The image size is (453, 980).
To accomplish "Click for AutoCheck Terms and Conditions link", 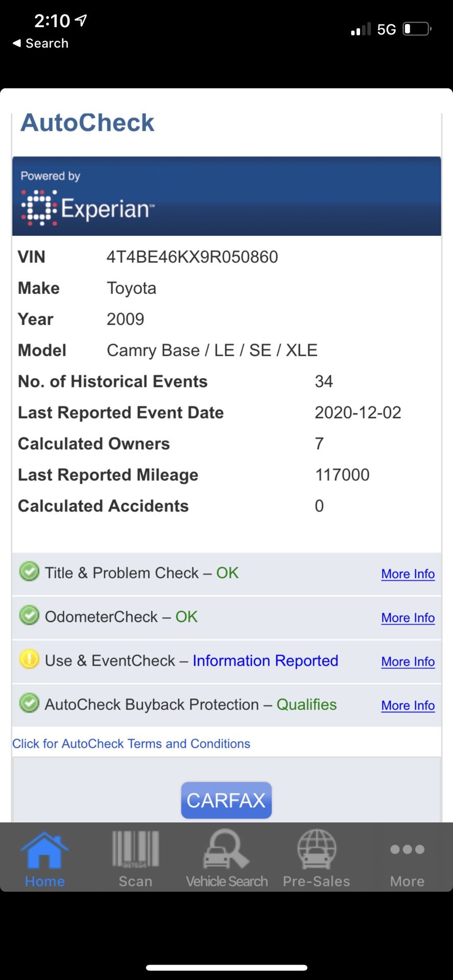I will pyautogui.click(x=131, y=744).
